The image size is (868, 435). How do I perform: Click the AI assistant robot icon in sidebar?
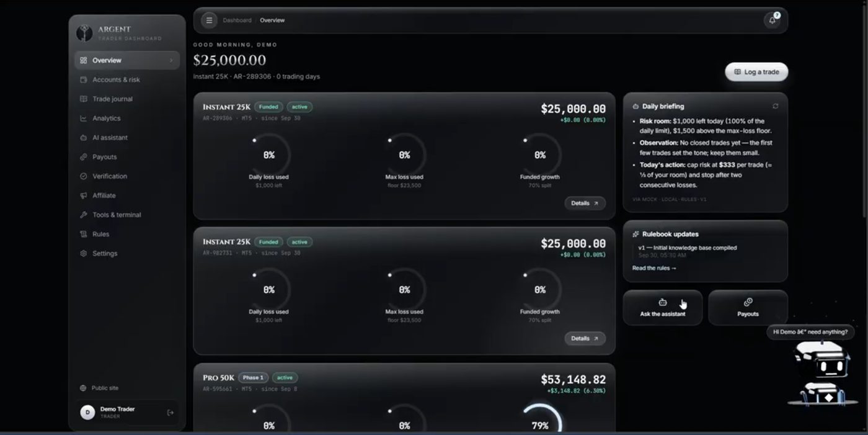coord(84,137)
